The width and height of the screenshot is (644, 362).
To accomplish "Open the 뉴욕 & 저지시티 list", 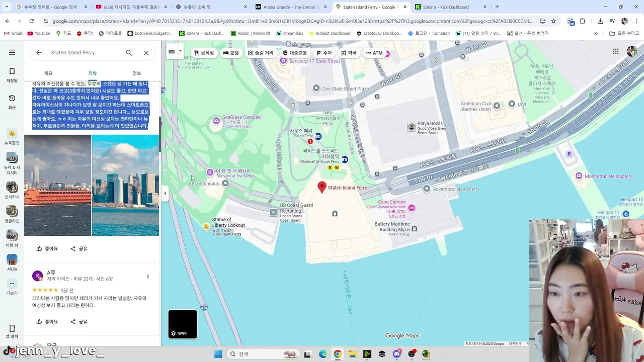I will (12, 164).
